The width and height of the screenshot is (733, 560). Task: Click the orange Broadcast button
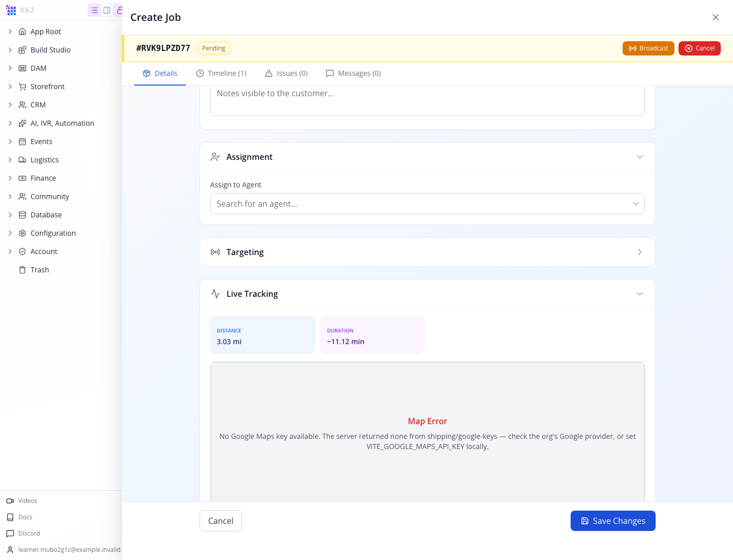[649, 48]
